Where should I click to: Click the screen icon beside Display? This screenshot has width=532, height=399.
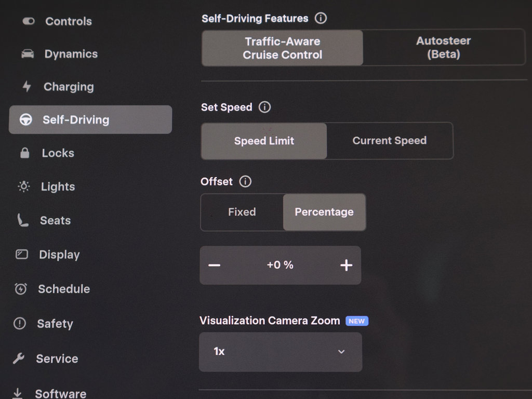click(x=22, y=254)
